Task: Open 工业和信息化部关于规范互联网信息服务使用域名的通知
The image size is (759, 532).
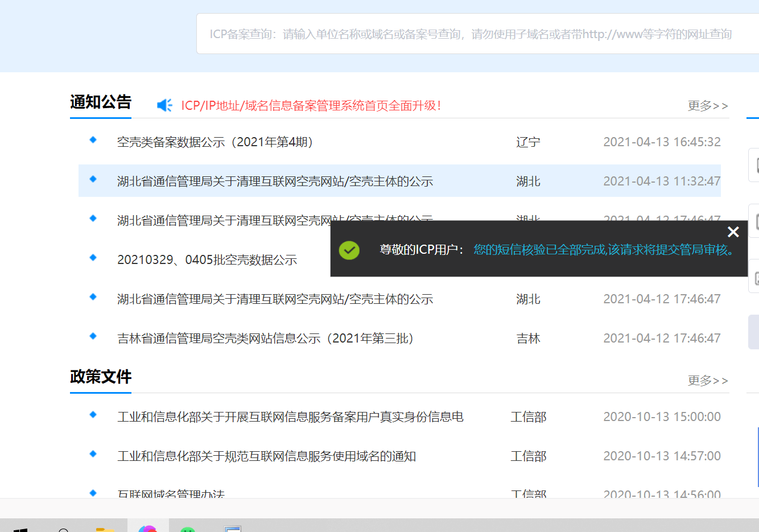Action: coord(266,456)
